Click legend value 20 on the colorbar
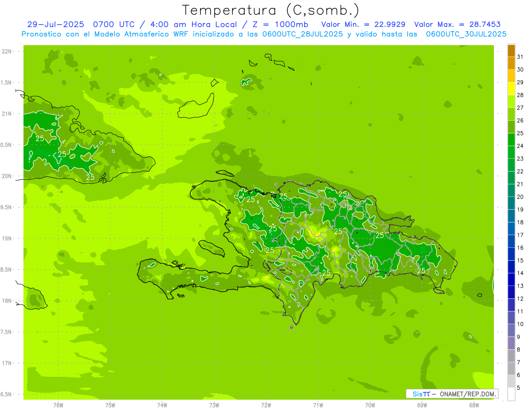Image resolution: width=532 pixels, height=411 pixels. (x=520, y=197)
